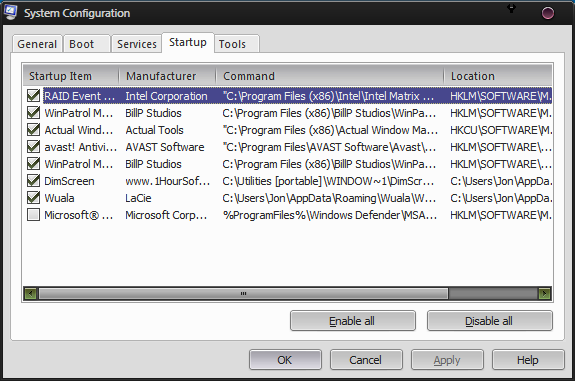
Task: Open the Services tab
Action: point(137,44)
